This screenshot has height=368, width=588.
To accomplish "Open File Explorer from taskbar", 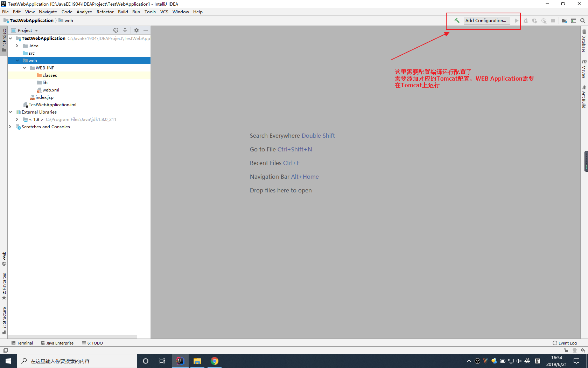I will (x=197, y=361).
